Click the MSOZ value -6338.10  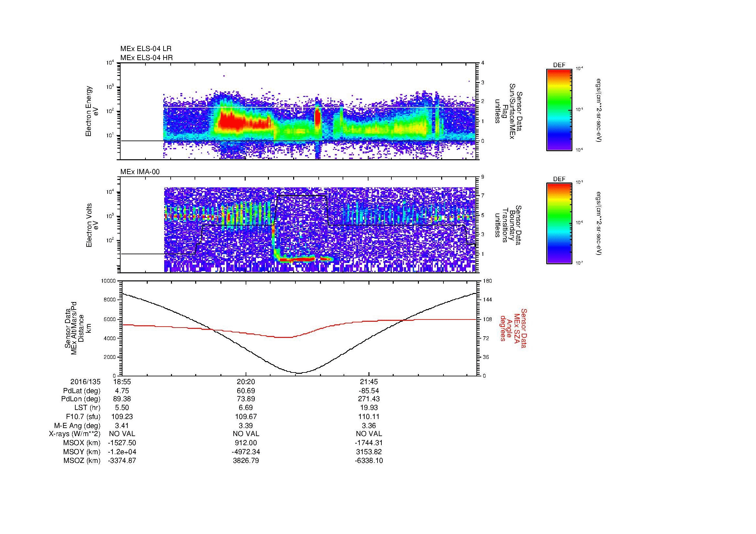pyautogui.click(x=369, y=461)
